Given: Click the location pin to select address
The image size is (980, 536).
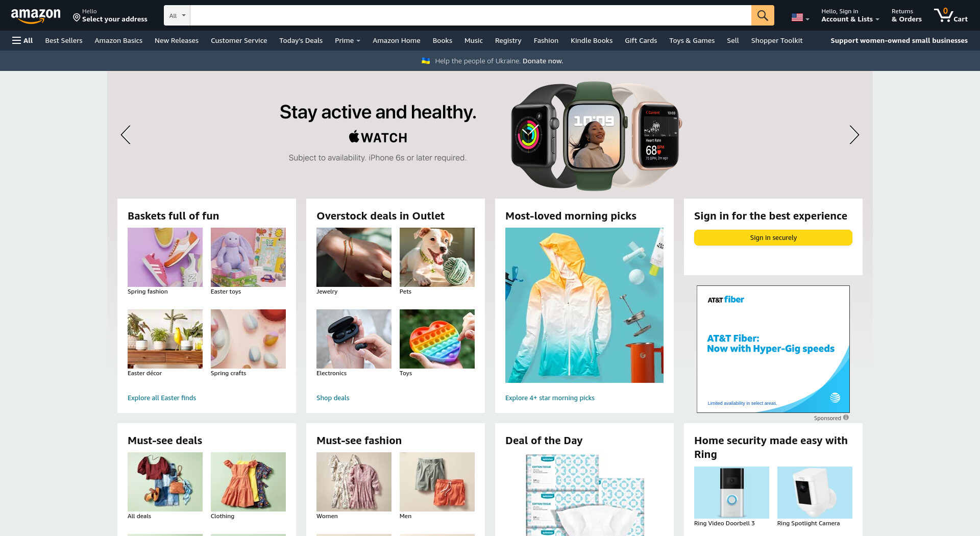Looking at the screenshot, I should click(x=77, y=18).
